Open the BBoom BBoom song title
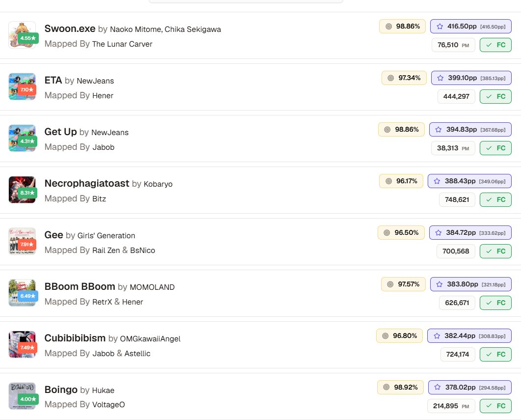Image resolution: width=521 pixels, height=420 pixels. [x=80, y=286]
